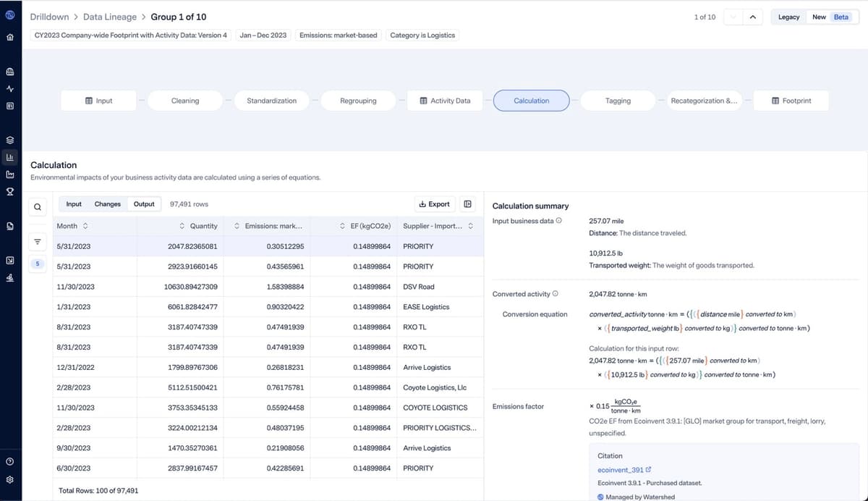The image size is (868, 501).
Task: Select the row with COYOTE LOGISTICS
Action: click(x=267, y=408)
